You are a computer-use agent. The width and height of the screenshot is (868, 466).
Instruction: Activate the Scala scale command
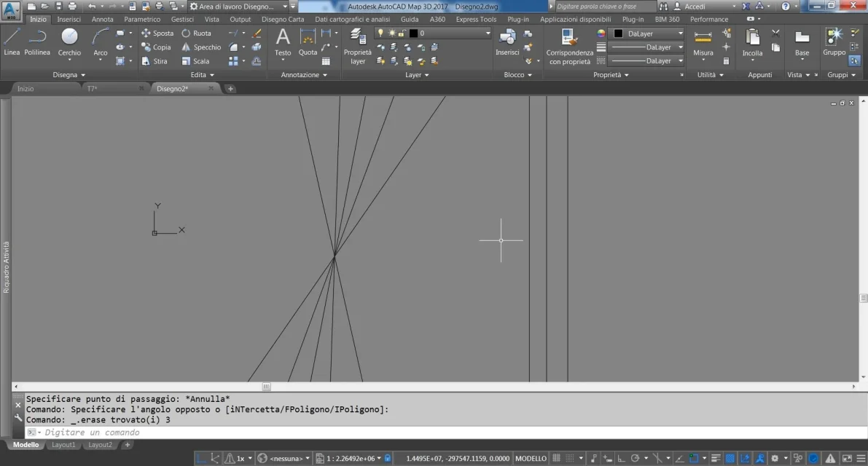click(195, 61)
